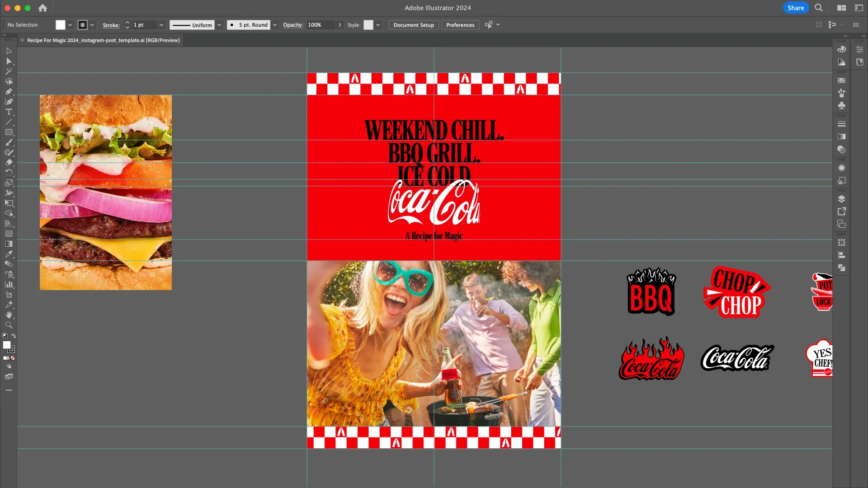
Task: Select the Line Segment tool
Action: click(9, 122)
